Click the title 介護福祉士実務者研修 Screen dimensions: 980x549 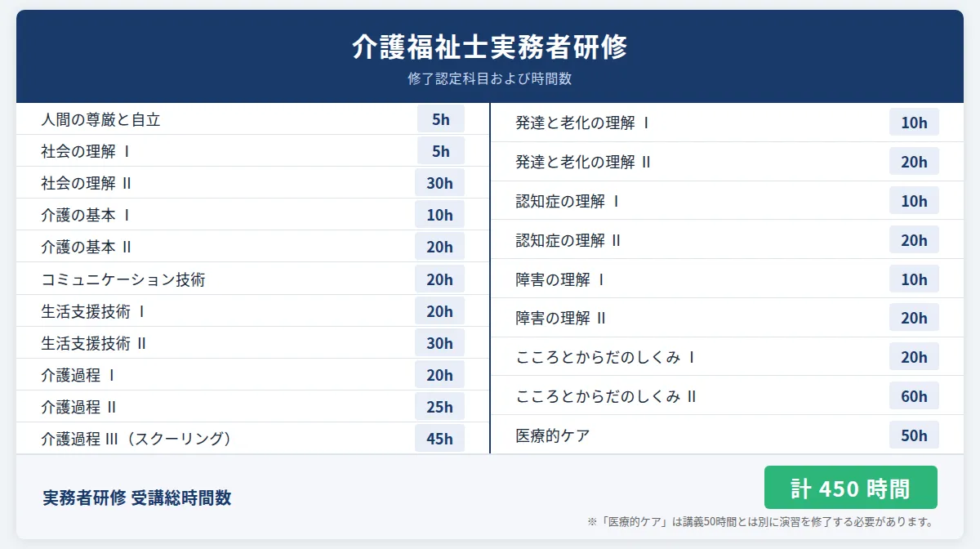(490, 47)
